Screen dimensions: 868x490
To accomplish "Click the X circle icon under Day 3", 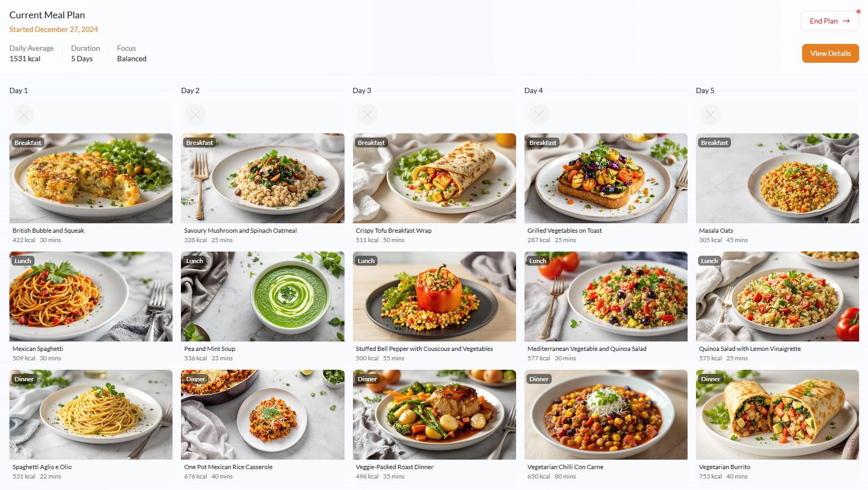I will [x=368, y=115].
